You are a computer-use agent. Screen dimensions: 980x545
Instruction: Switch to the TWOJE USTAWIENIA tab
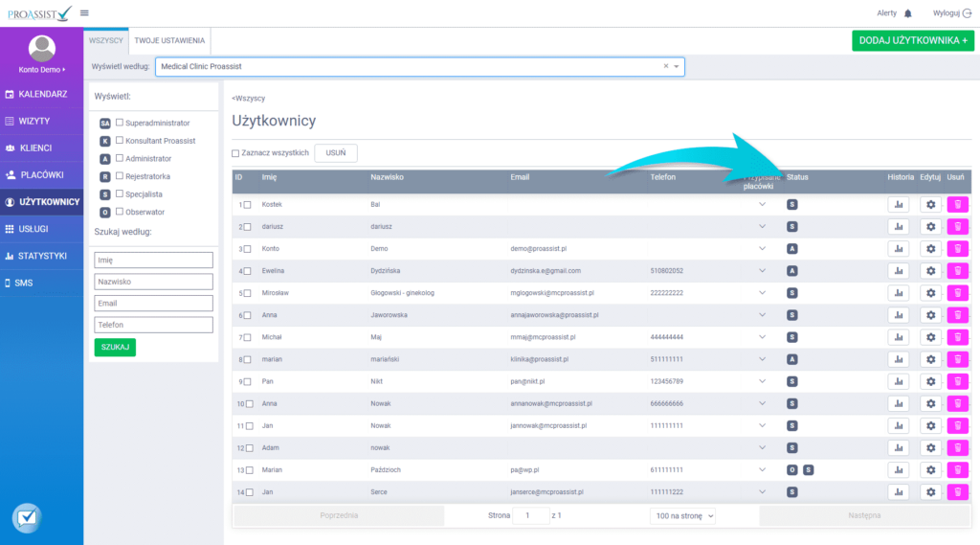click(169, 40)
